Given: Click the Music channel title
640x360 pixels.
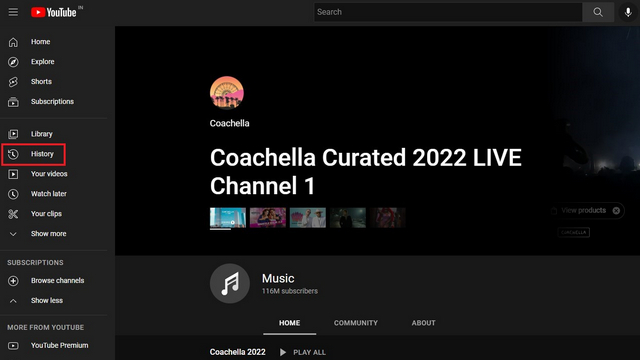Looking at the screenshot, I should 278,279.
